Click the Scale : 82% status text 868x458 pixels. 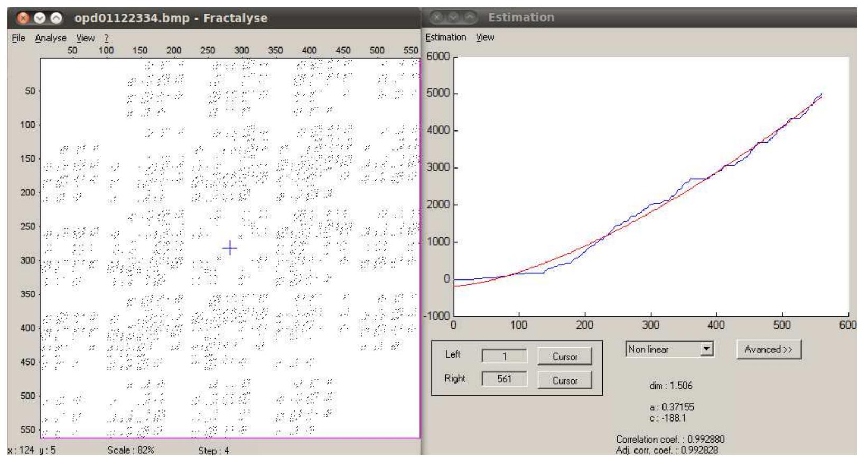(130, 451)
